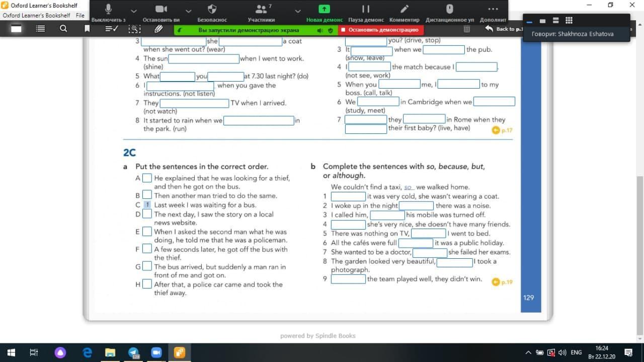
Task: Click blank after 'The sun'
Action: (204, 59)
